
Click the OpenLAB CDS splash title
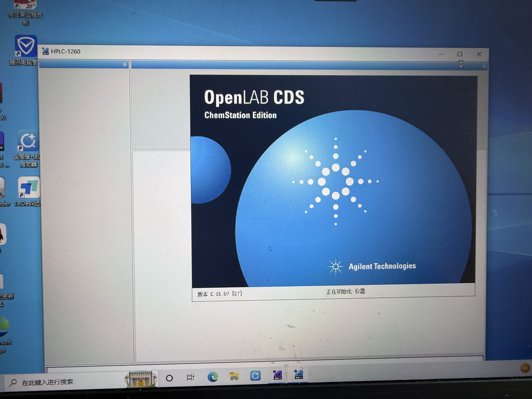pyautogui.click(x=254, y=97)
